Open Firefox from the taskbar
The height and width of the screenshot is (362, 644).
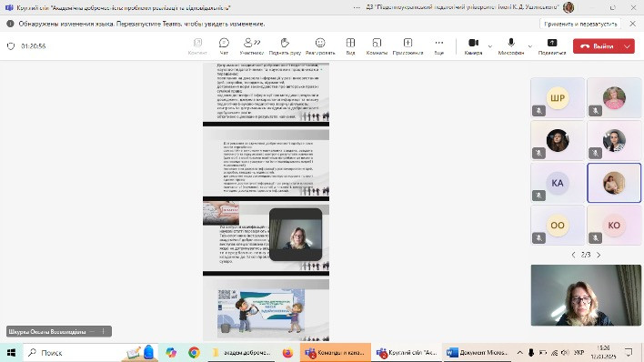click(287, 353)
